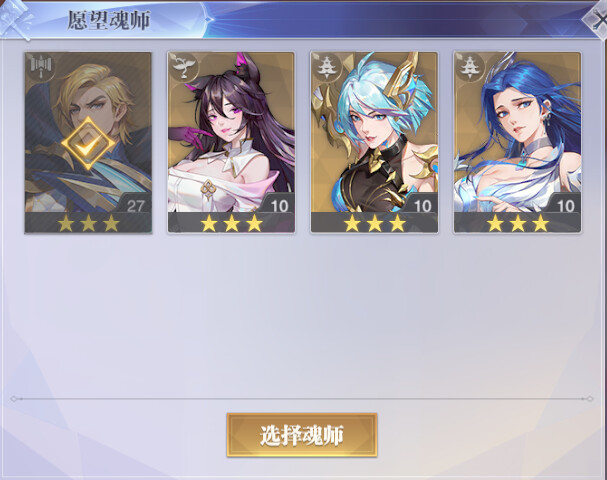
Task: Select the cat-eared purple-haired character card
Action: (x=231, y=143)
